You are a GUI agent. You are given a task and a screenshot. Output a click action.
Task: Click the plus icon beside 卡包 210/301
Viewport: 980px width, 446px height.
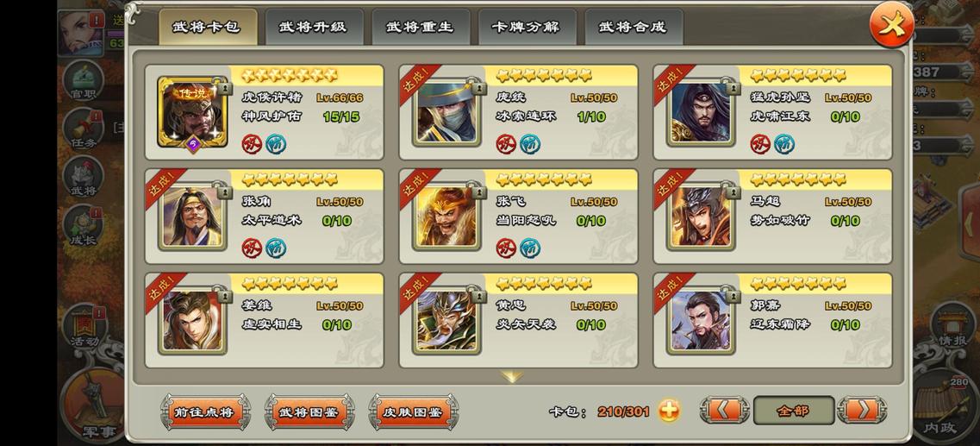669,411
